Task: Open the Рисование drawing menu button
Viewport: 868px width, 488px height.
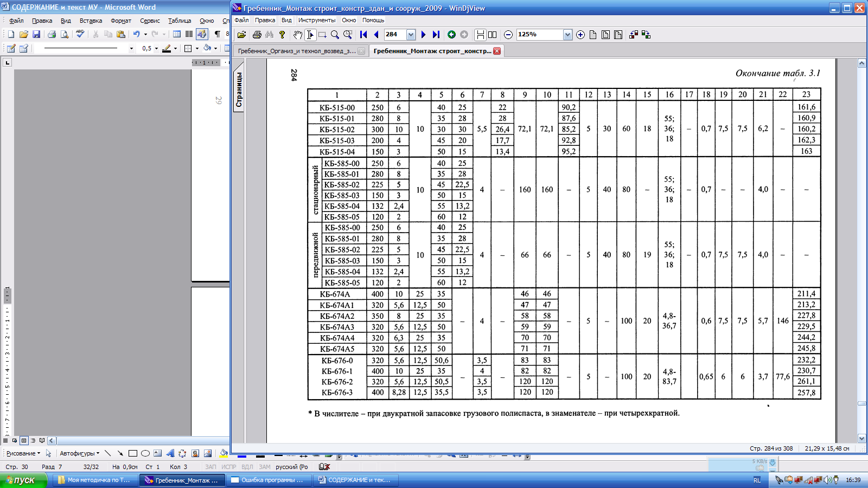Action: pyautogui.click(x=23, y=453)
